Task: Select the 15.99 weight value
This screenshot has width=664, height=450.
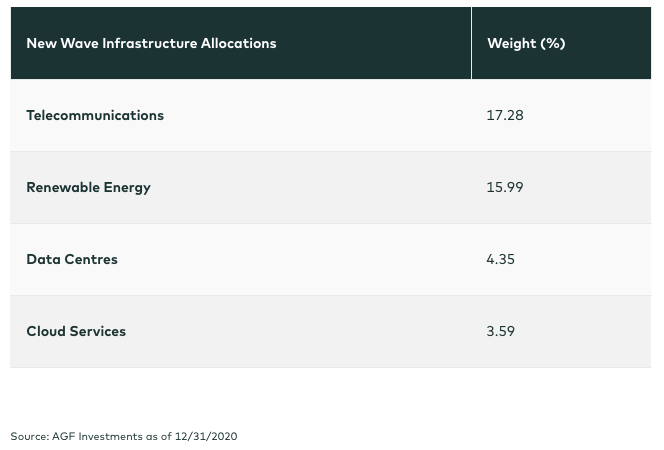Action: pyautogui.click(x=505, y=187)
